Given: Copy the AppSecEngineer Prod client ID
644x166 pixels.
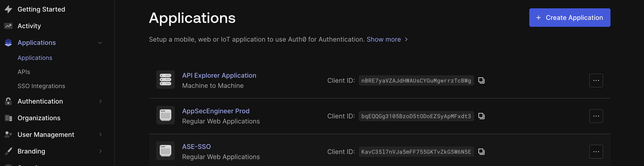Looking at the screenshot, I should (x=481, y=116).
